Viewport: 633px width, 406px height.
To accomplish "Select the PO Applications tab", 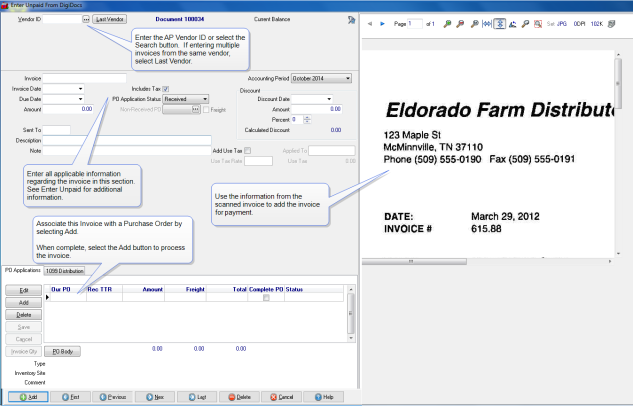I will click(x=21, y=270).
